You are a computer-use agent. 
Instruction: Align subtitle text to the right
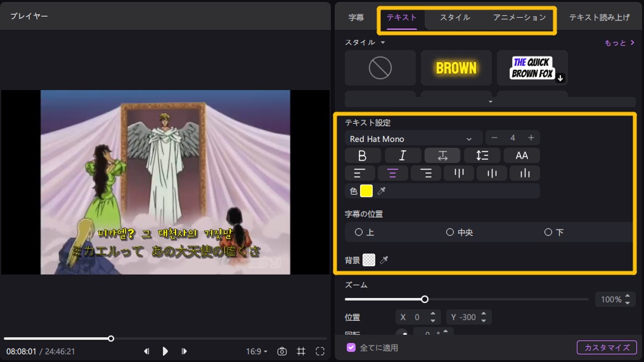[x=426, y=174]
